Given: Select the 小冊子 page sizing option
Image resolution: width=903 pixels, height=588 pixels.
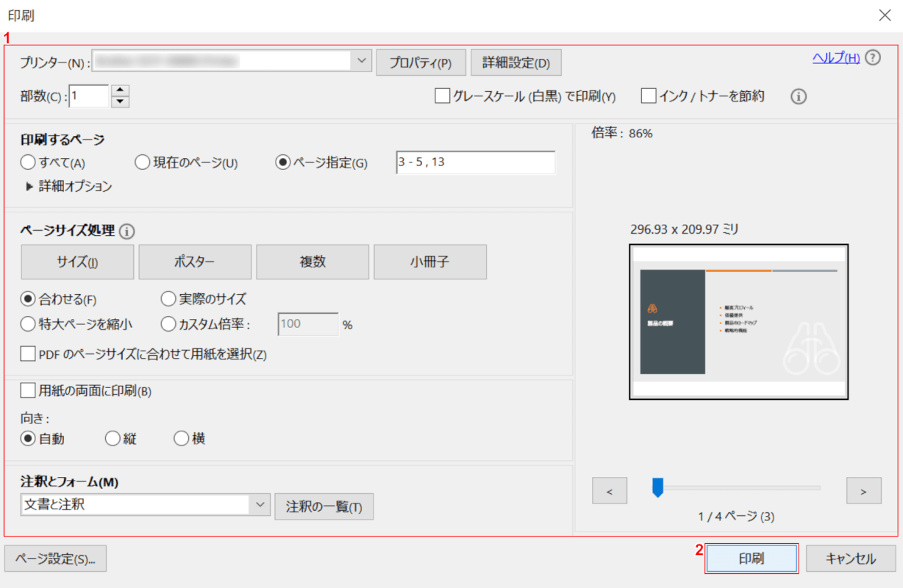Looking at the screenshot, I should pos(429,262).
